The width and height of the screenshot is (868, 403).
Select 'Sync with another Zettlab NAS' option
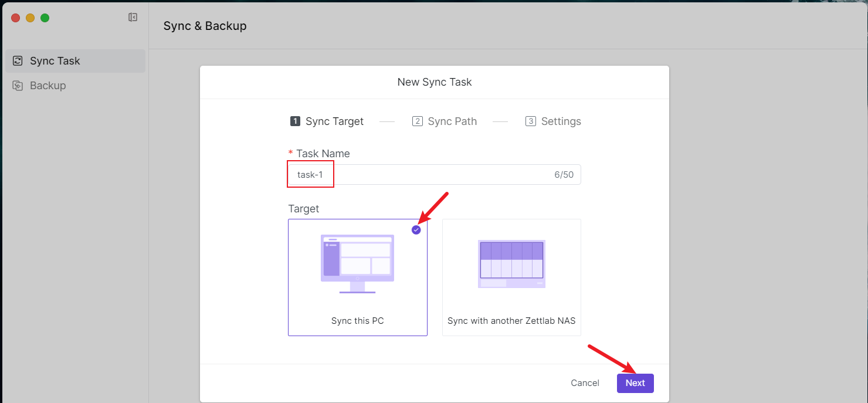click(511, 321)
